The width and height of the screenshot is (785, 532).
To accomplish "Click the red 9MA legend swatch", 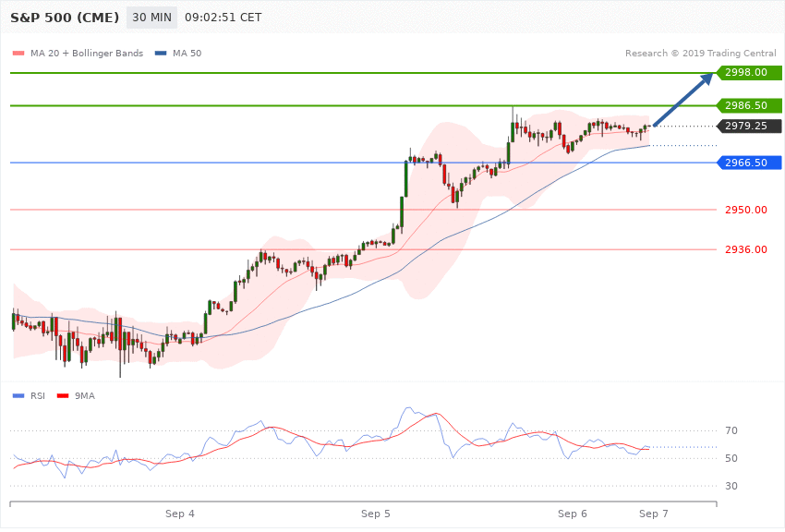I will click(x=63, y=396).
